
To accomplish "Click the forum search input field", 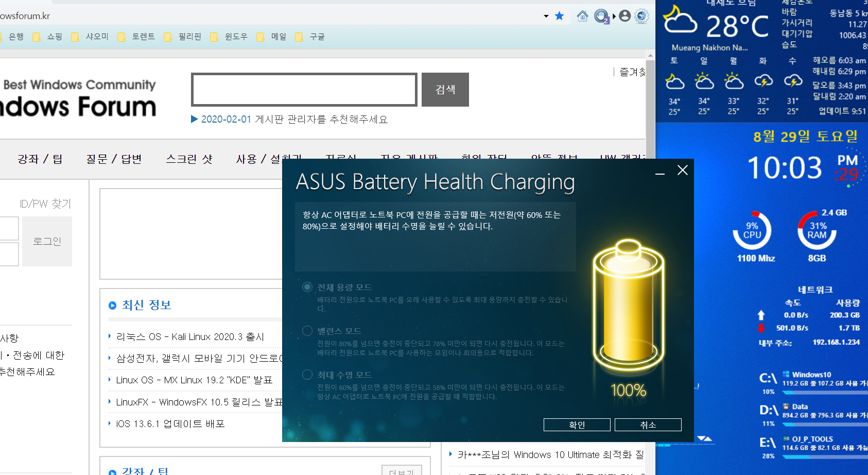I will coord(304,90).
